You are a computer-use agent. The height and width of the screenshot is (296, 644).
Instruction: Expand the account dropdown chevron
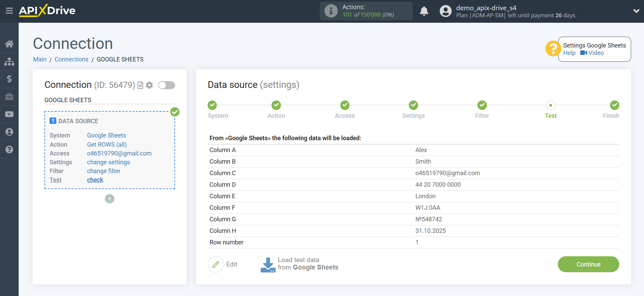(636, 11)
